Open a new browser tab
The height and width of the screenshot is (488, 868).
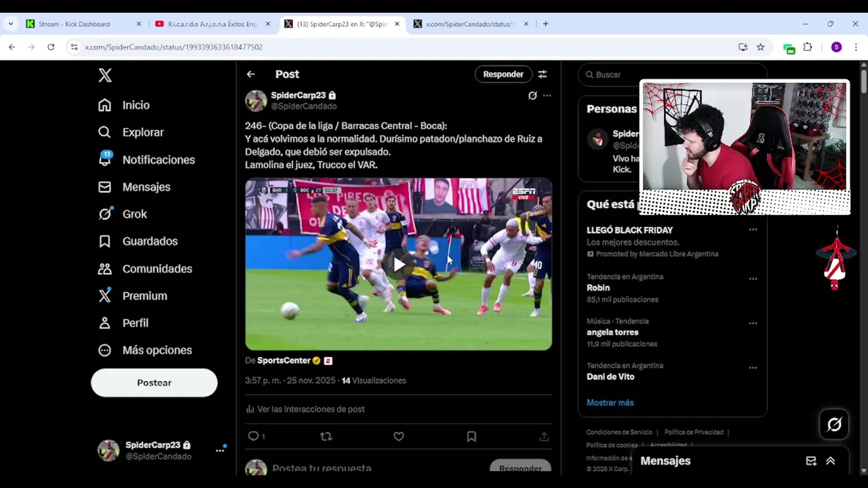click(545, 24)
